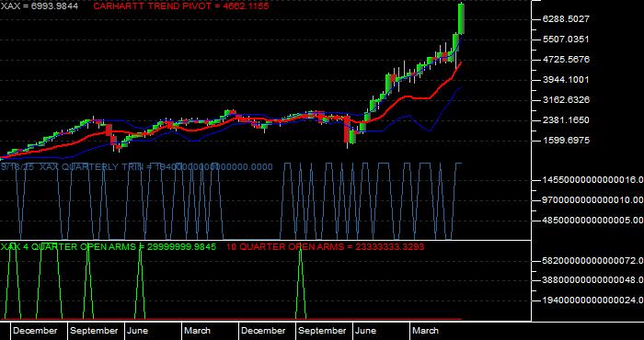Click the last March label on the time axis
644x340 pixels.
coord(425,331)
